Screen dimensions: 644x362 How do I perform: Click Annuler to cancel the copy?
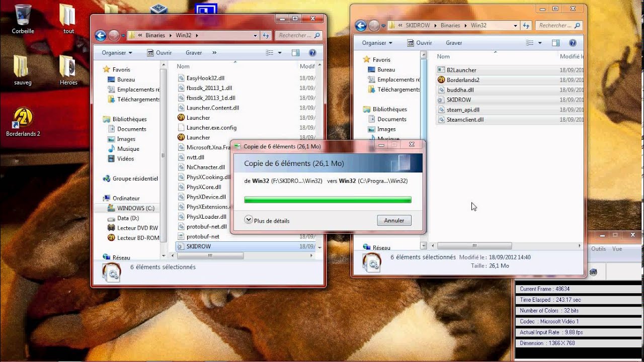tap(394, 220)
